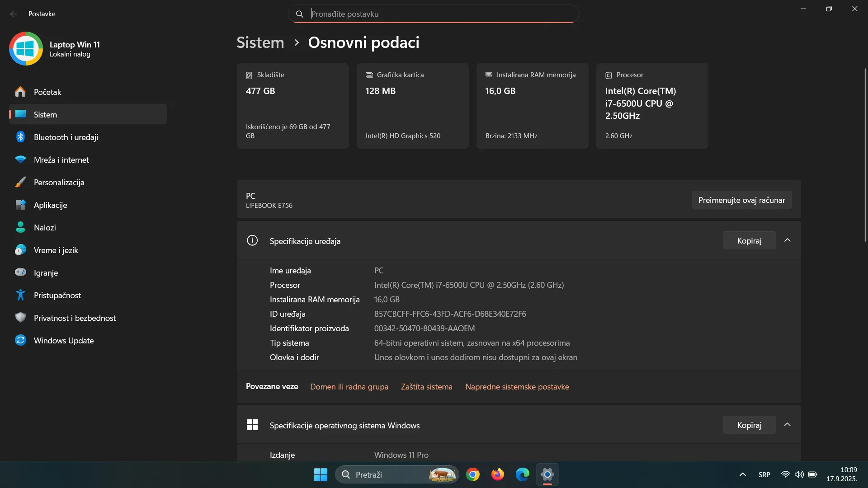Click the taskbar Pretraži search box
The height and width of the screenshot is (488, 868).
click(x=397, y=474)
